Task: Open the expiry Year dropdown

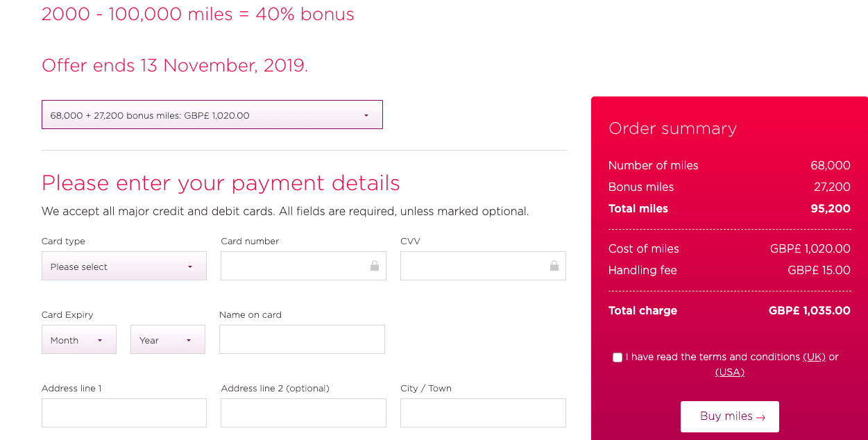Action: 167,340
